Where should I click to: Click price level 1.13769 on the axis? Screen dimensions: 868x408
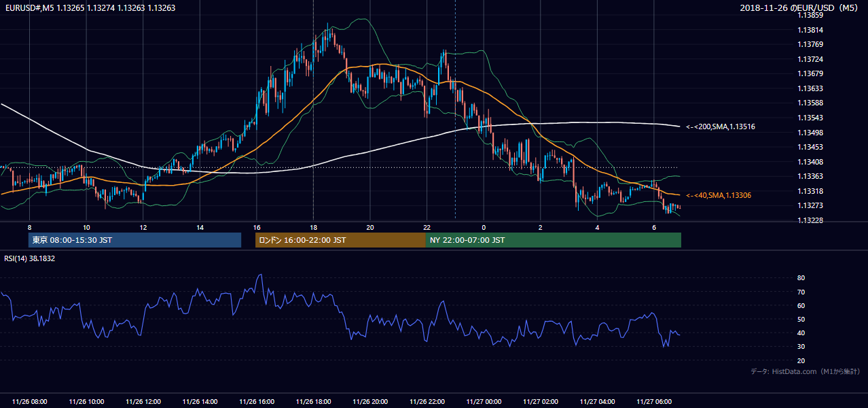pyautogui.click(x=811, y=44)
